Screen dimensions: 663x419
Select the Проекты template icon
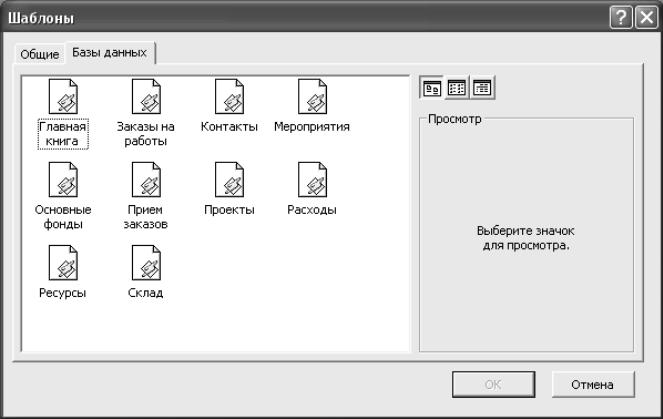pos(229,180)
